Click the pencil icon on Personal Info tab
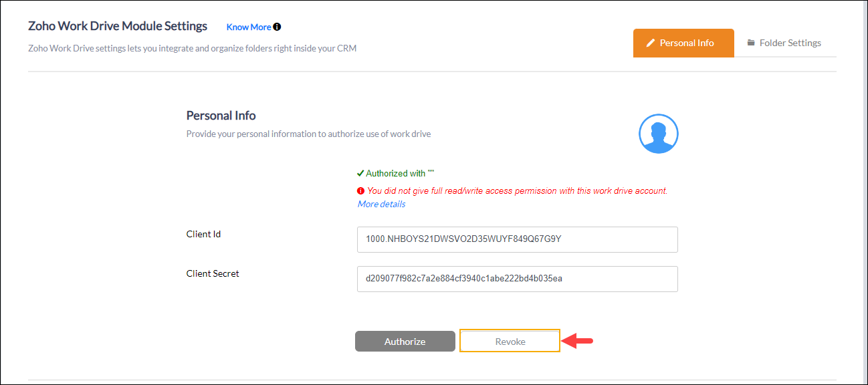This screenshot has height=385, width=868. (650, 43)
